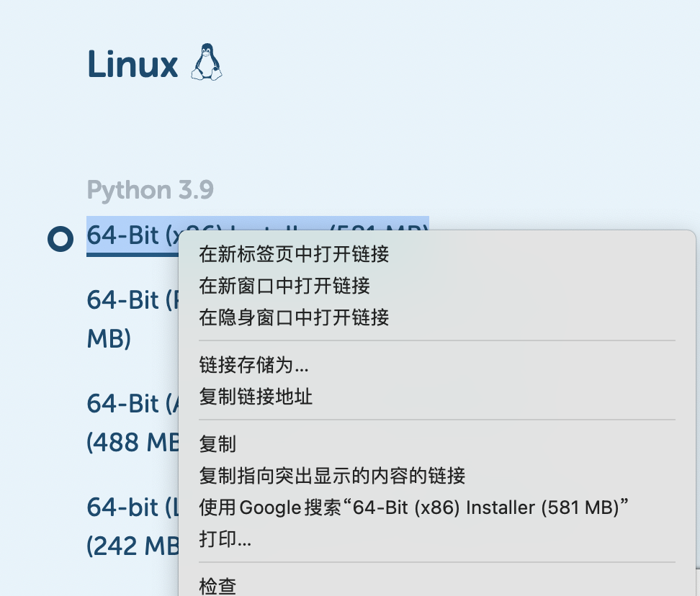Choose 打印 to print the page
Screen dimensions: 700x596
(223, 539)
